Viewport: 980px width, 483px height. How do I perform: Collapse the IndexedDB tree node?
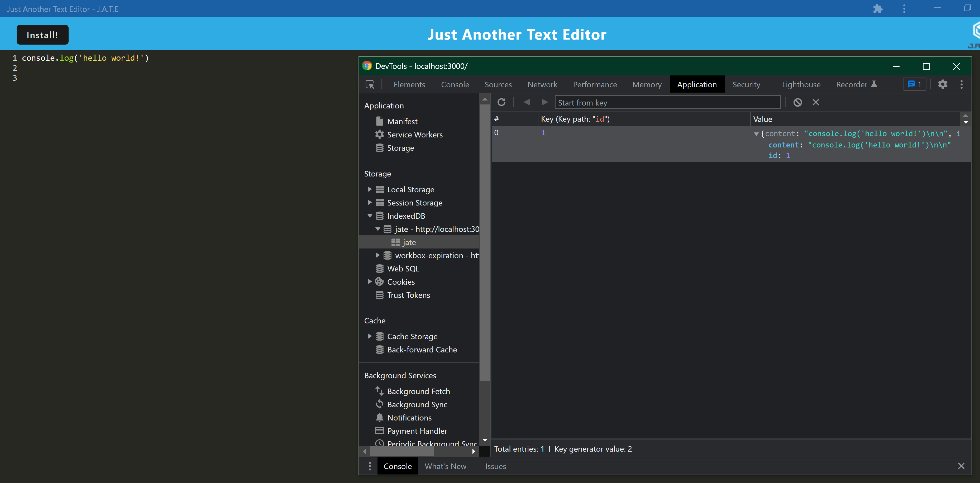[369, 216]
